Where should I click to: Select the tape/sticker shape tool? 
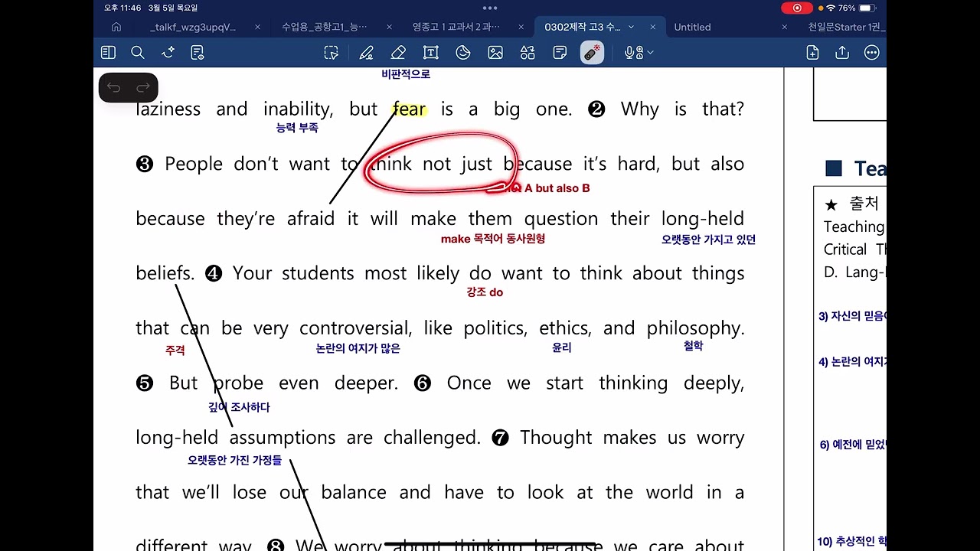463,53
